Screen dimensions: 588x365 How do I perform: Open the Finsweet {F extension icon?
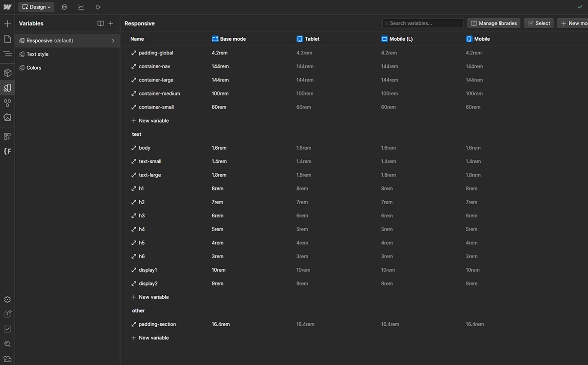point(7,151)
